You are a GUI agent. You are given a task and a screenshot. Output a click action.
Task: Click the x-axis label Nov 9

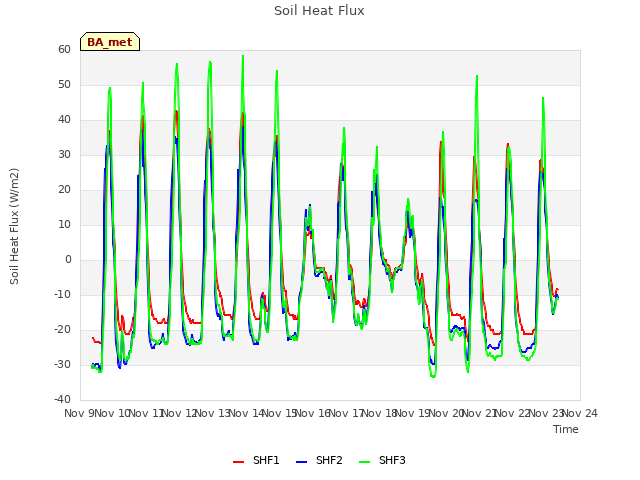pos(80,413)
